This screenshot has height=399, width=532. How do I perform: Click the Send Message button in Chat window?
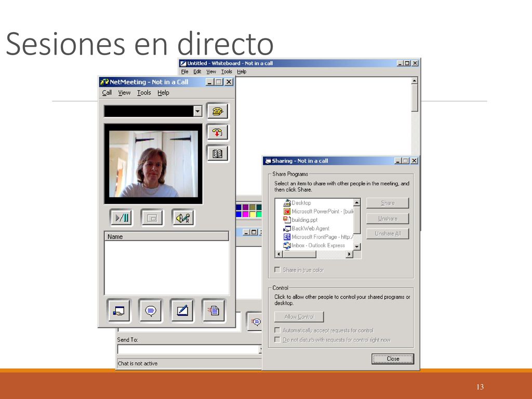coord(256,321)
